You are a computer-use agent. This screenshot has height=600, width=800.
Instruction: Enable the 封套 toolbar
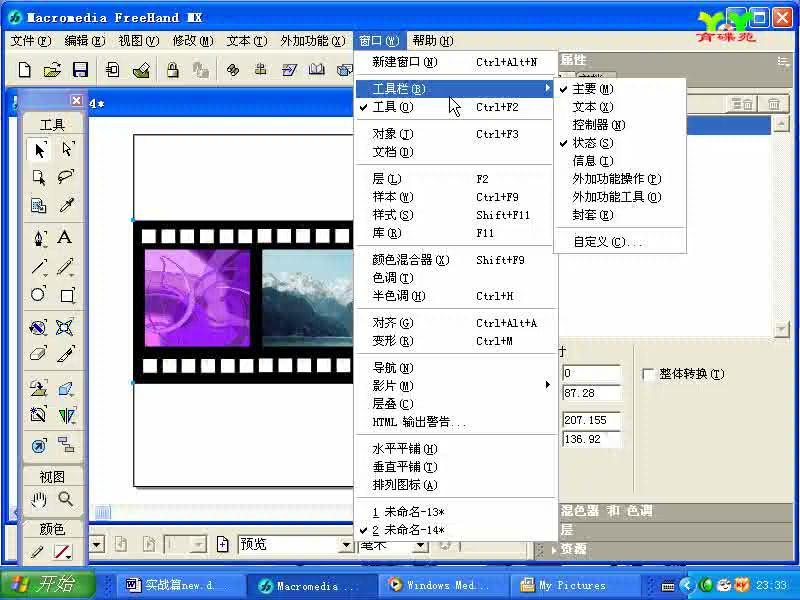pos(620,215)
